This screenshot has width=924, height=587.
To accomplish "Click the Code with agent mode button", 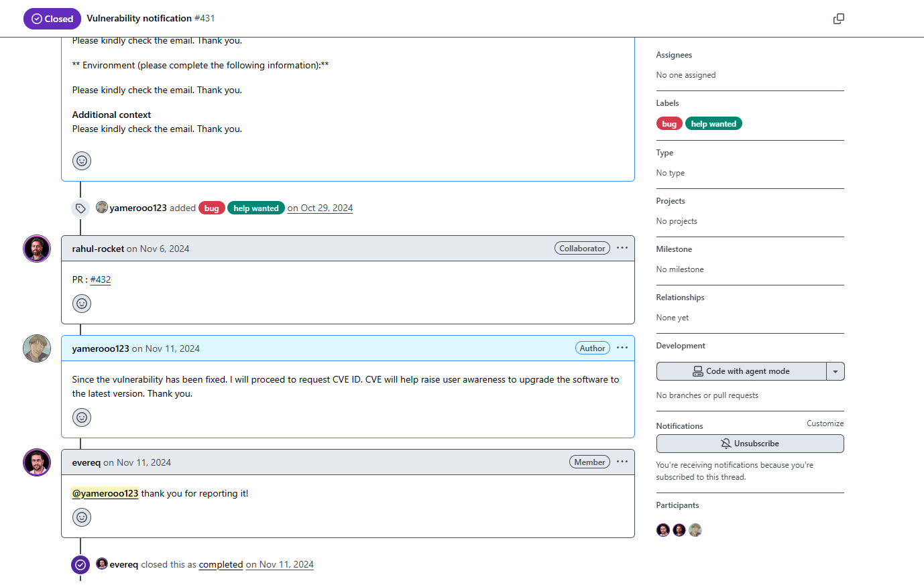I will [x=741, y=371].
